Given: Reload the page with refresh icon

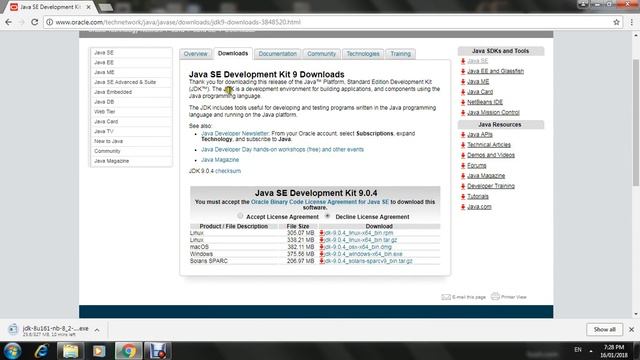Looking at the screenshot, I should point(34,22).
